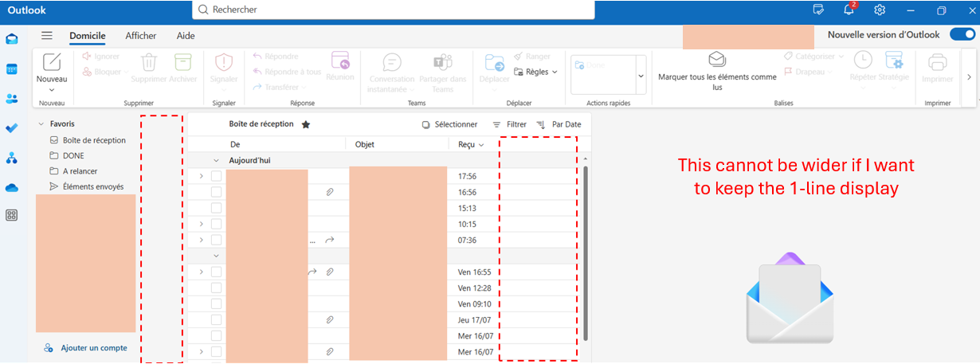
Task: Check the checkbox for the Ven 16:55 message
Action: pos(216,272)
